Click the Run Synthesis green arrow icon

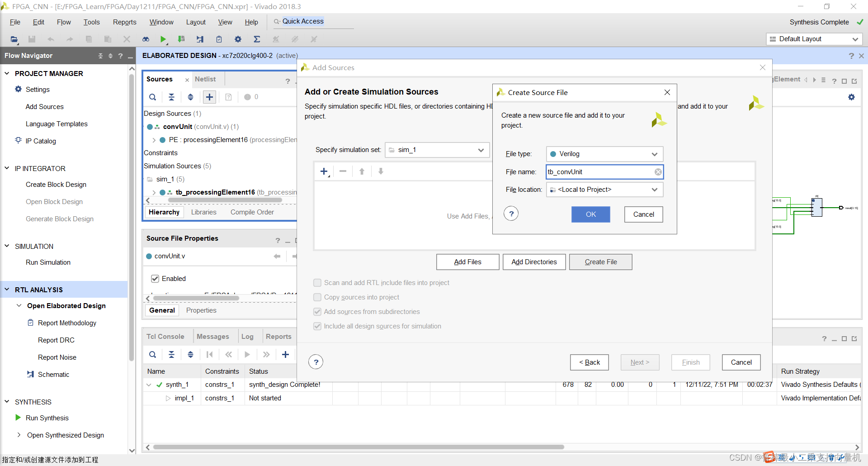(x=18, y=418)
